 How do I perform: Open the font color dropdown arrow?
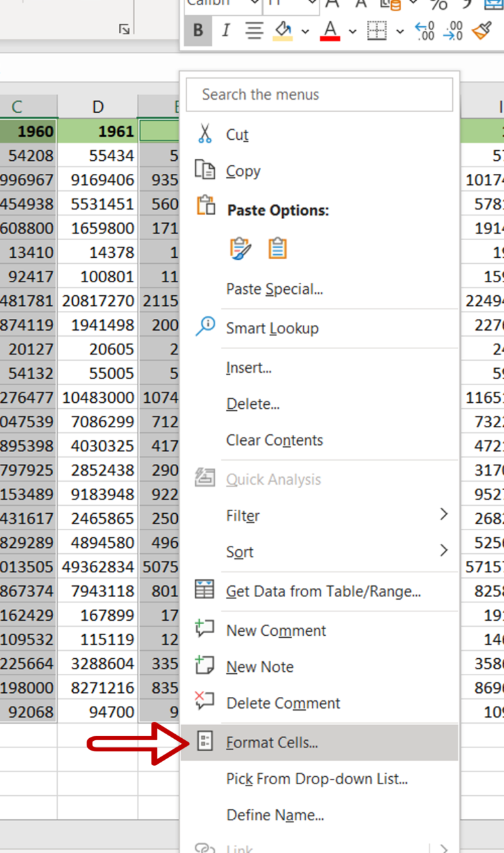[x=351, y=30]
